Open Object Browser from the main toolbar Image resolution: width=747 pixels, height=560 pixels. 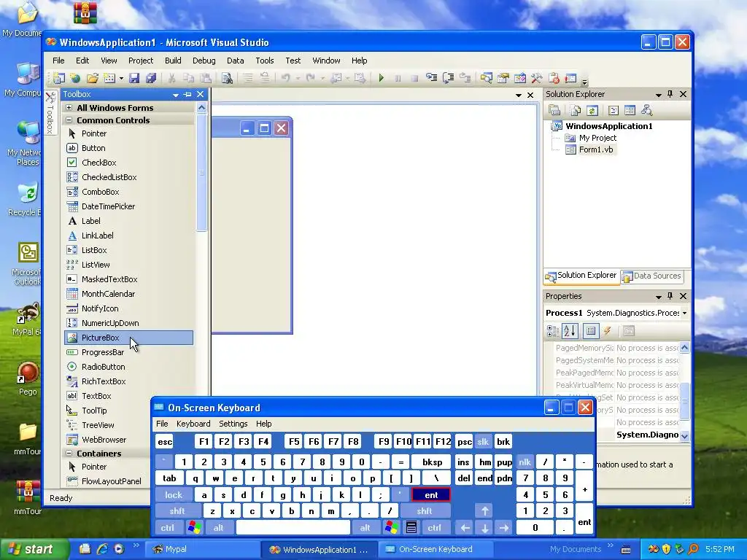coord(519,77)
